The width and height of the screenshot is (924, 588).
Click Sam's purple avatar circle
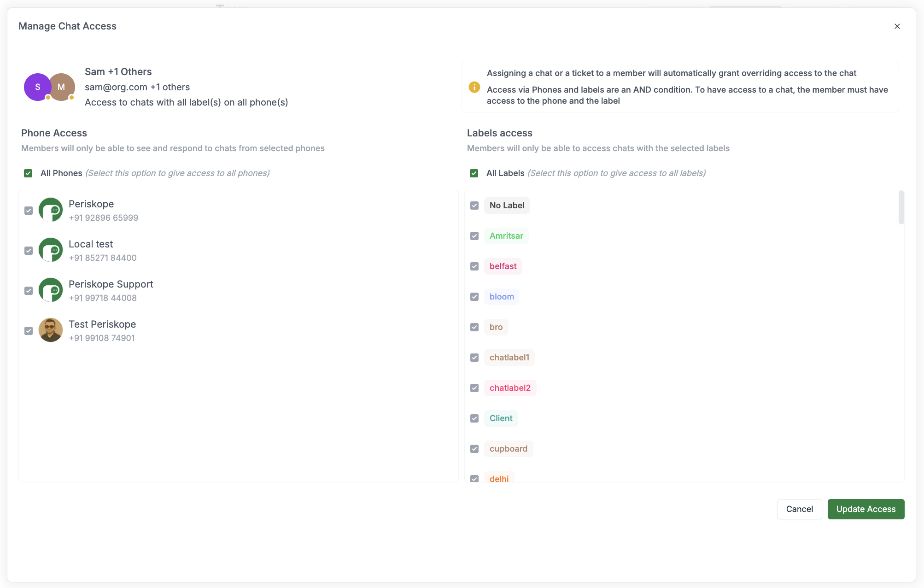coord(36,87)
